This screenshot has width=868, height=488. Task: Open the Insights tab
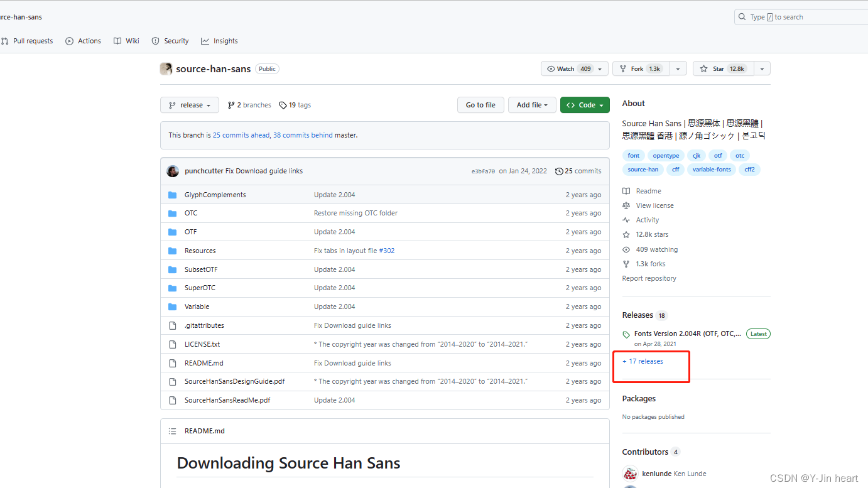click(219, 41)
